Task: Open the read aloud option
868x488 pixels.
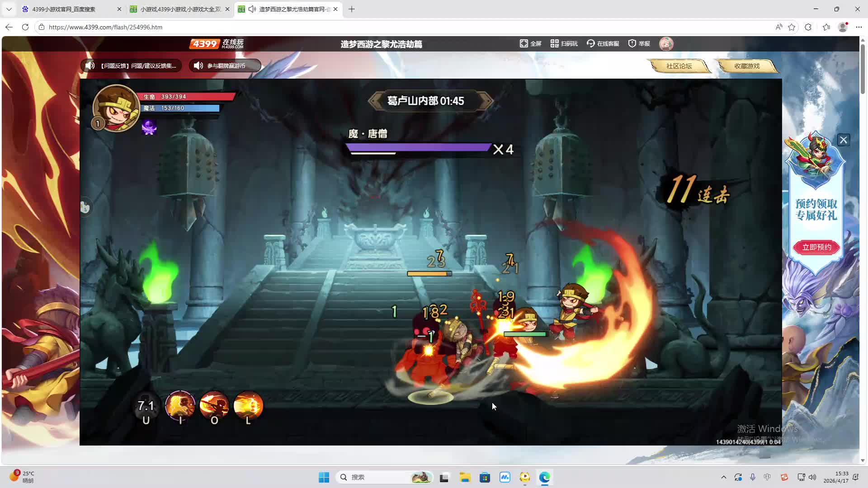Action: tap(778, 27)
